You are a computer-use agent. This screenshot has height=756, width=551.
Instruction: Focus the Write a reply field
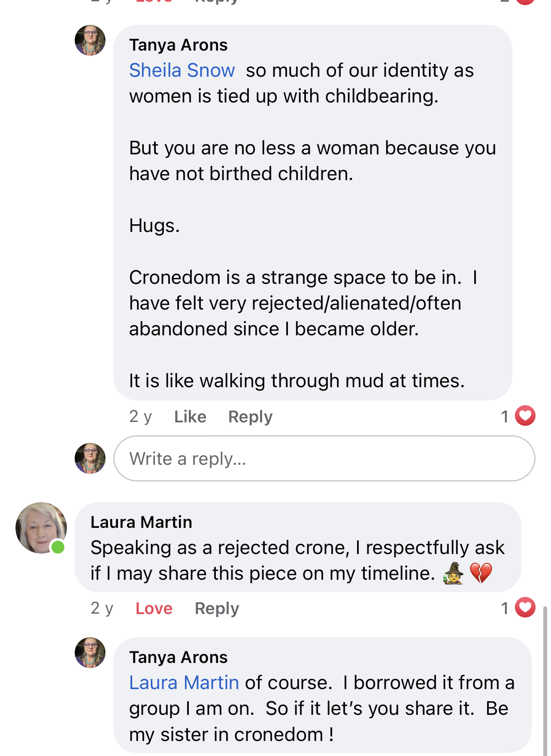click(324, 458)
